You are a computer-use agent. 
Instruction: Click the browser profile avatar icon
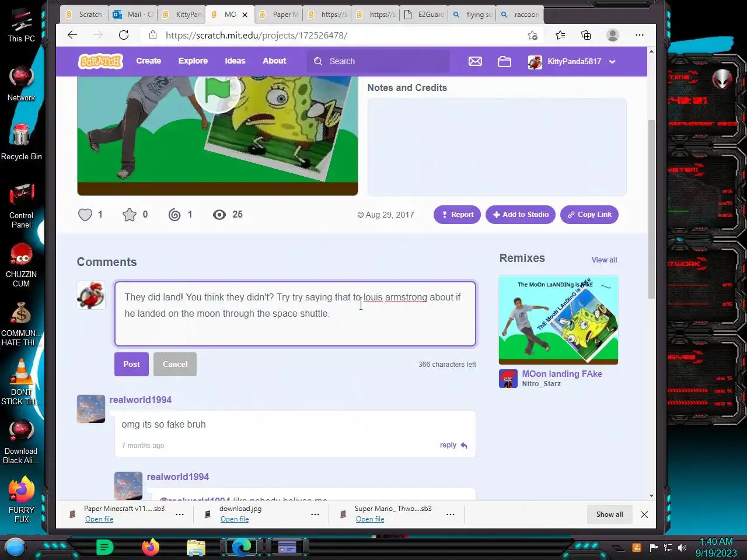click(x=613, y=35)
